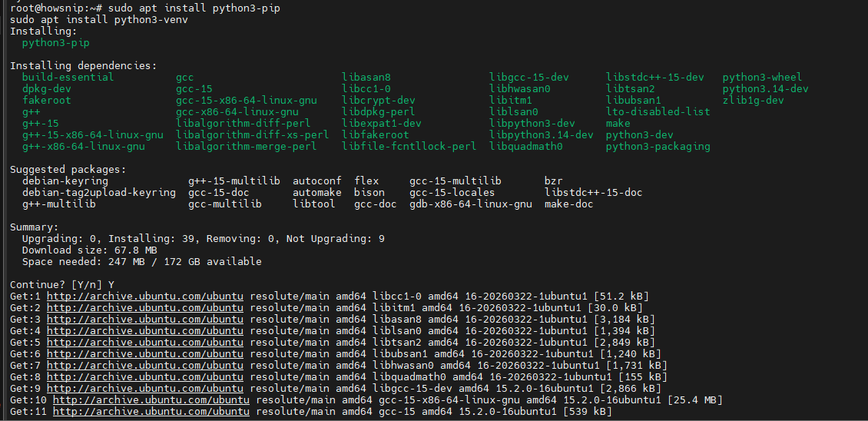Screen dimensions: 868x421
Task: Click the autoconf suggested package
Action: (317, 181)
